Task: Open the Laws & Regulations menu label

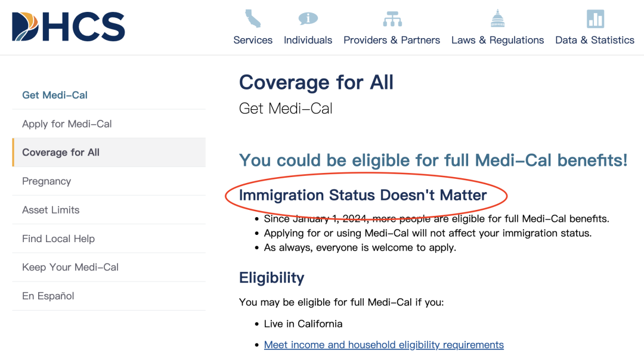Action: coord(497,40)
